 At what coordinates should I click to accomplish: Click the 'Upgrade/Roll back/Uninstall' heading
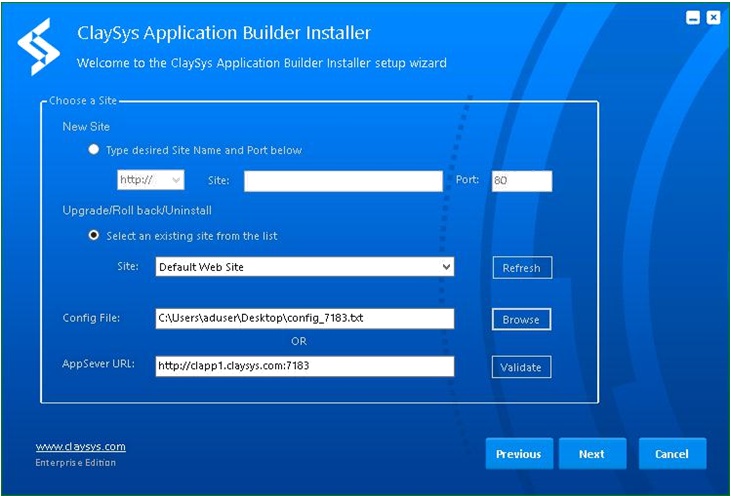[137, 210]
